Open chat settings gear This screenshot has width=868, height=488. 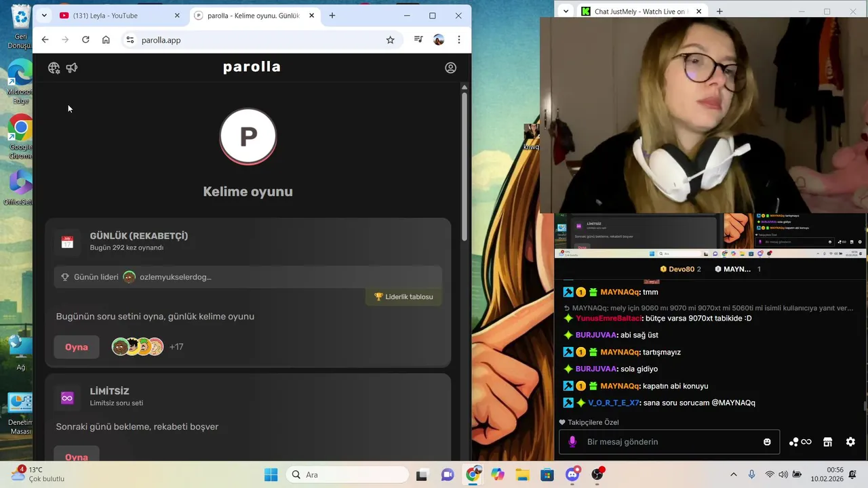coord(850,442)
